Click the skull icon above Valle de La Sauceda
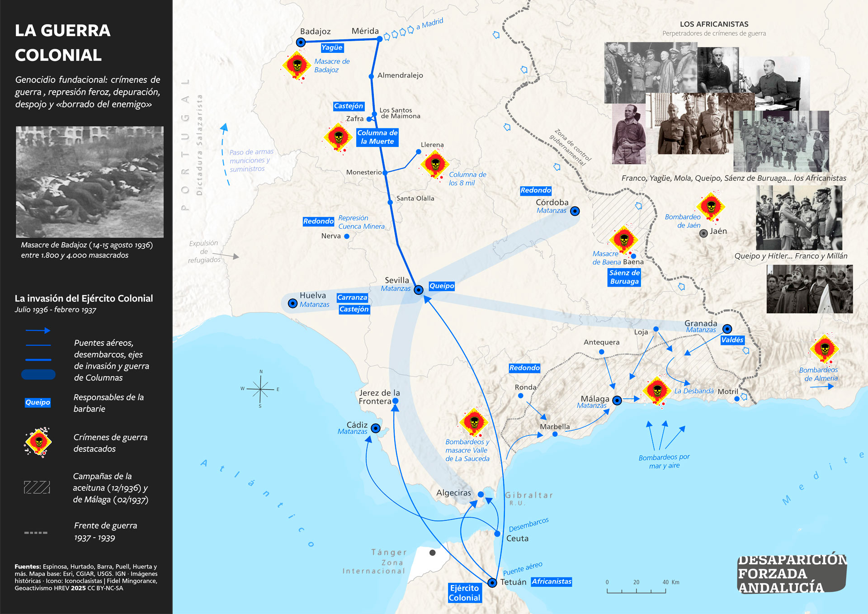Screen dimensions: 868x614 coord(474,423)
